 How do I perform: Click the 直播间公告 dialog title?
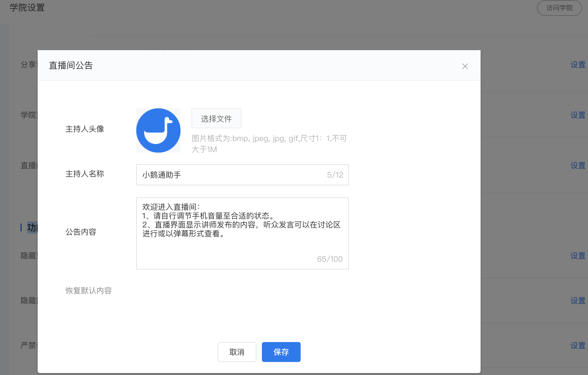coord(71,65)
